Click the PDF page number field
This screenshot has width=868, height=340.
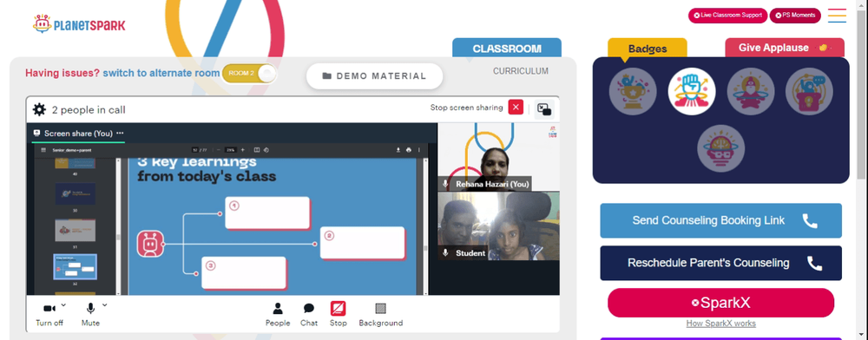(194, 150)
